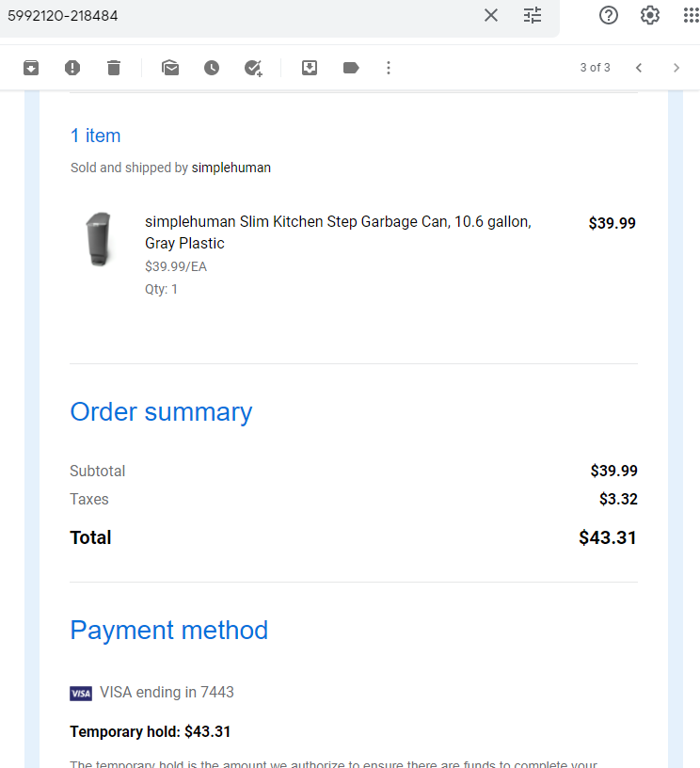The width and height of the screenshot is (700, 768).
Task: Open the Settings gear
Action: click(650, 15)
